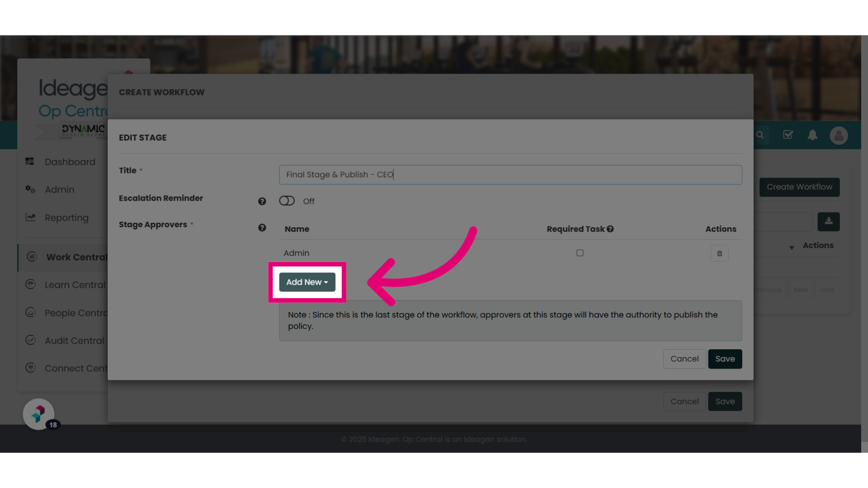Viewport: 868px width, 488px height.
Task: Save the Edit Stage dialog
Action: click(x=725, y=359)
